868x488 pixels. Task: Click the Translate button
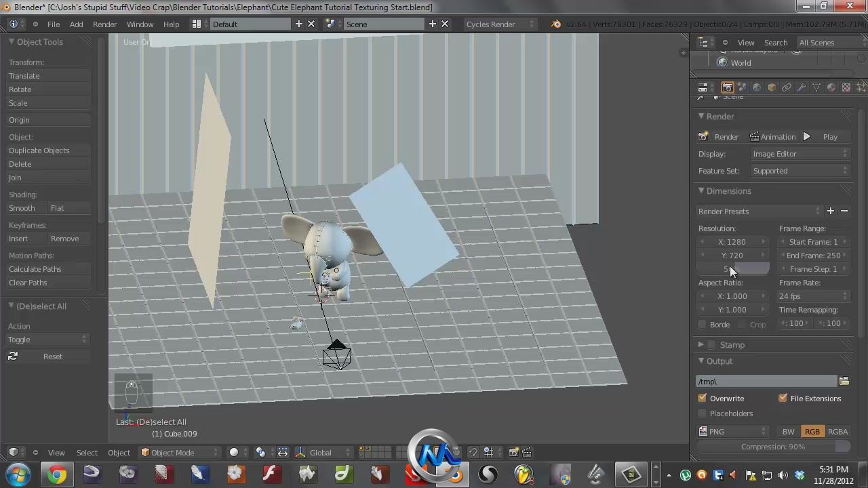(48, 75)
